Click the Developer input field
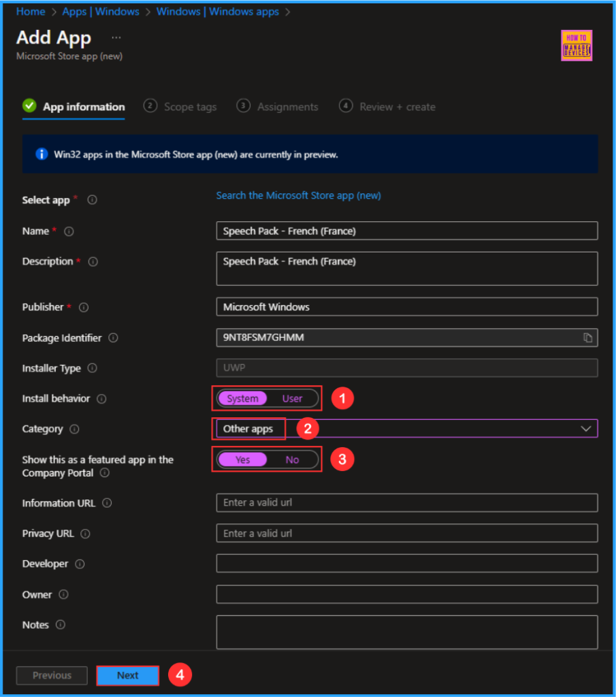The width and height of the screenshot is (616, 697). [x=406, y=563]
